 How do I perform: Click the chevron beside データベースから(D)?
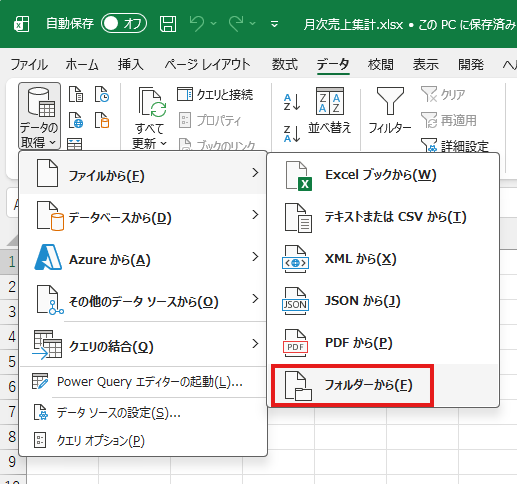[x=255, y=215]
